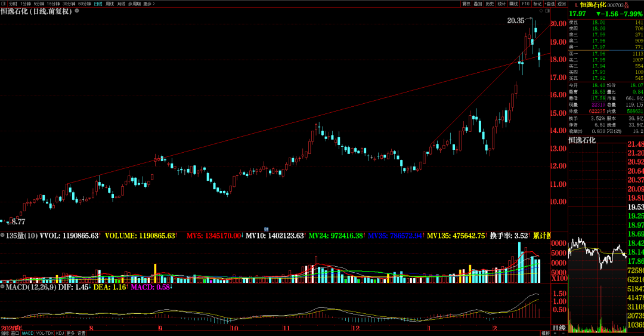Click the 日线 label at bottom right
Viewport: 644px width, 336px height.
pyautogui.click(x=559, y=328)
